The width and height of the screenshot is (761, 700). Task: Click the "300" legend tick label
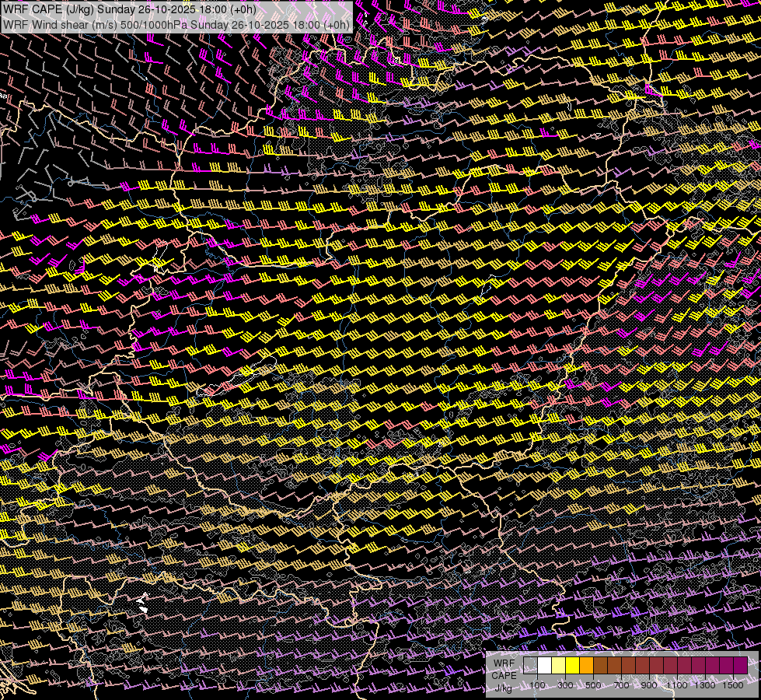click(565, 685)
